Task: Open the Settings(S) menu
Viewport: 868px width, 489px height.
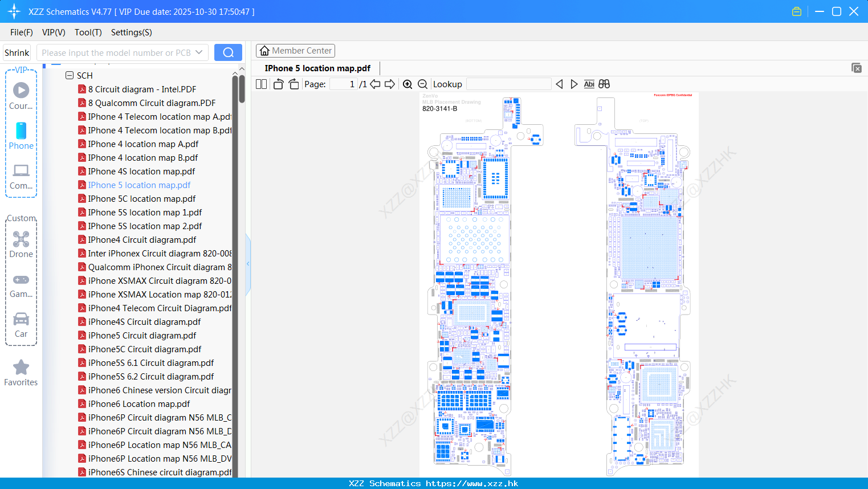Action: [132, 32]
